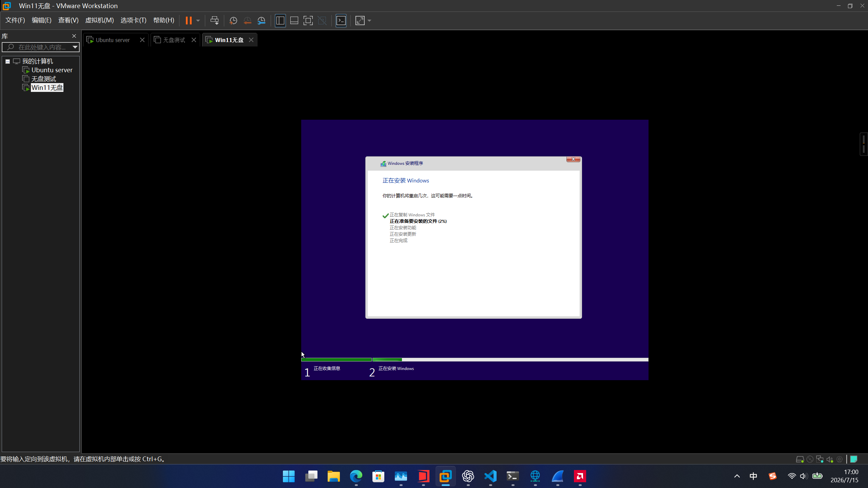Take a snapshot of this virtual machine
The image size is (868, 488).
point(233,21)
